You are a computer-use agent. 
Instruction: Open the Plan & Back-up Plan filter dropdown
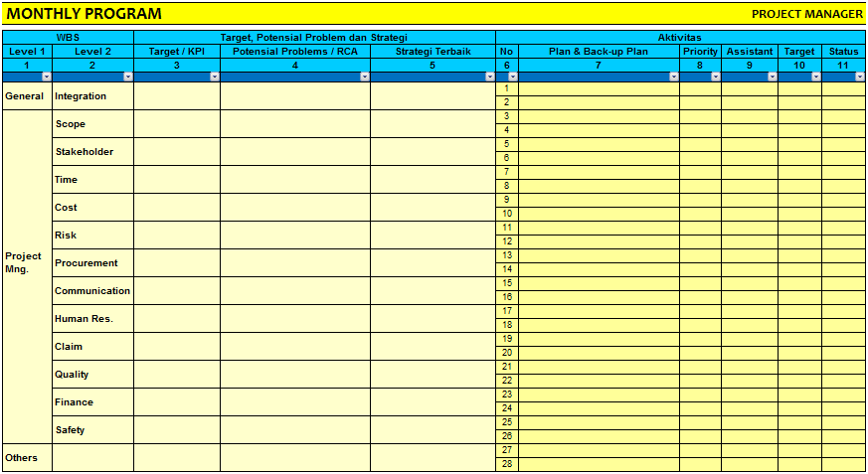coord(673,77)
